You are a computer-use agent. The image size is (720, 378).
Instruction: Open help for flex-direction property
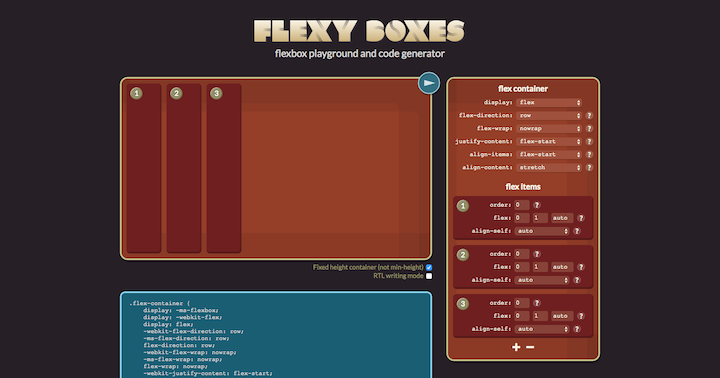point(589,116)
